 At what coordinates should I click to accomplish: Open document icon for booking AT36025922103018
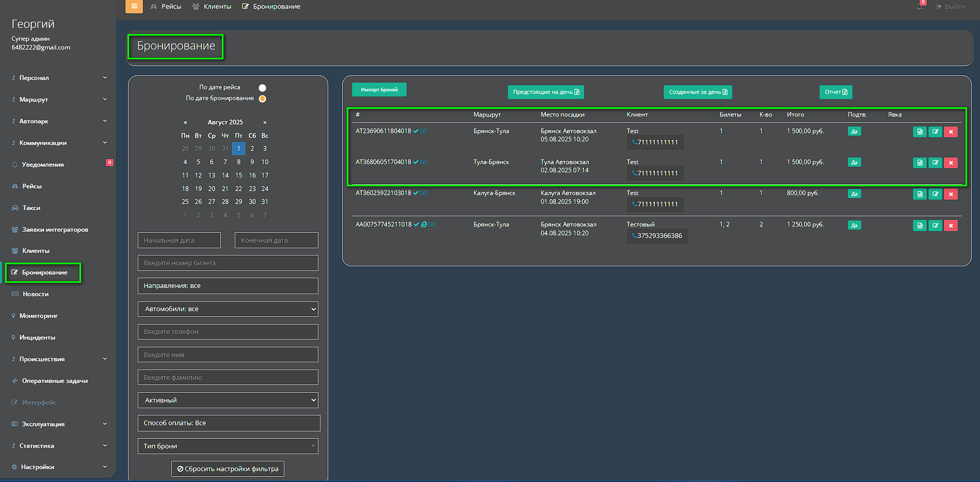(x=920, y=194)
